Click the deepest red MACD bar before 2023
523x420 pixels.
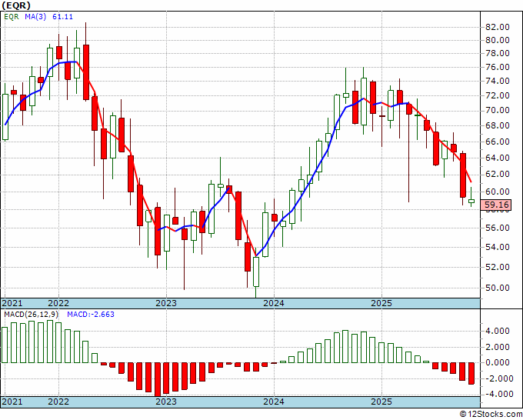[x=158, y=379]
